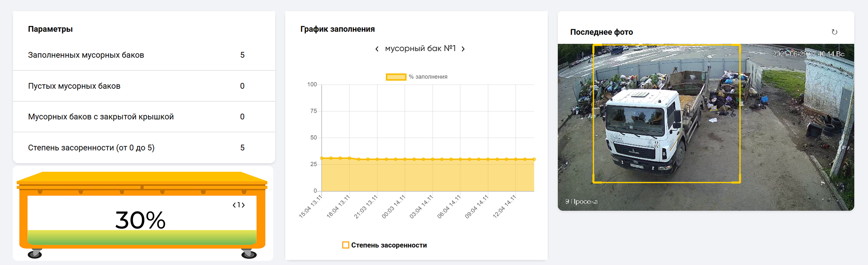Click Мусорных баков с закрытой крышкой row
The width and height of the screenshot is (868, 265).
coord(144,117)
